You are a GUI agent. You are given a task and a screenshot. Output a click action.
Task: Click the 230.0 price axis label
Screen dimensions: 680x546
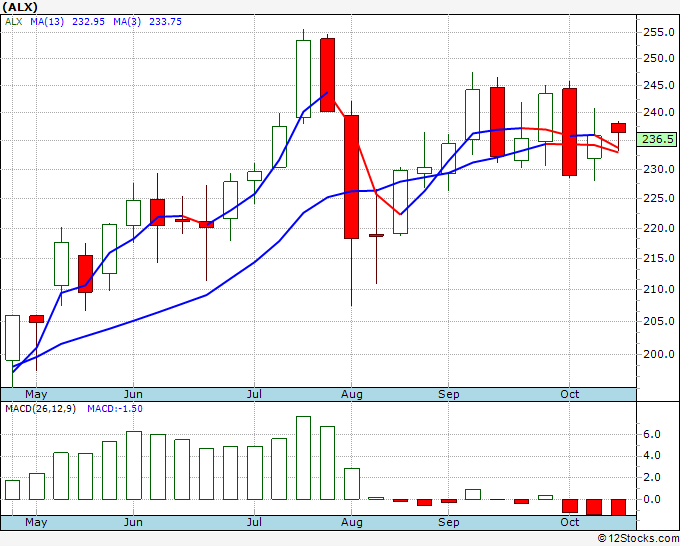tap(659, 170)
